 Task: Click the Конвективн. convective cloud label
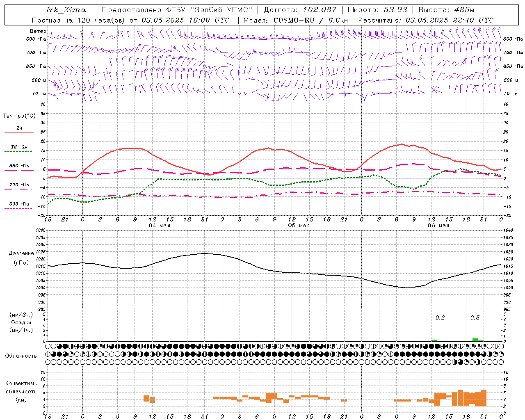coord(21,384)
